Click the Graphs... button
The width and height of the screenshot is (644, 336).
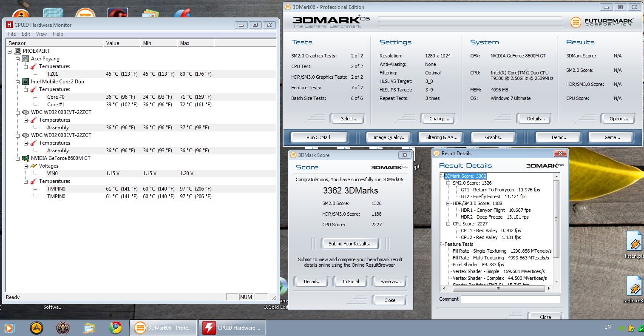click(494, 137)
